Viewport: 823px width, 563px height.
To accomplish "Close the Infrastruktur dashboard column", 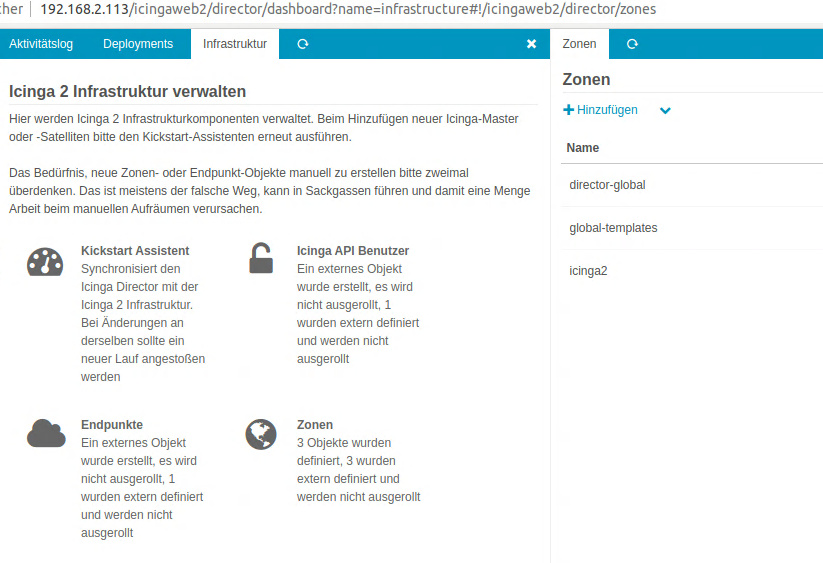I will pyautogui.click(x=531, y=44).
